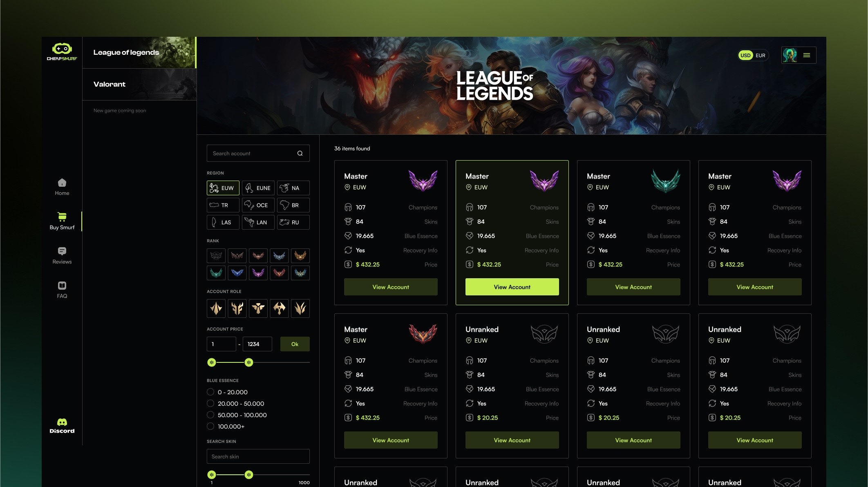
Task: Switch currency to EUR
Action: coord(760,55)
